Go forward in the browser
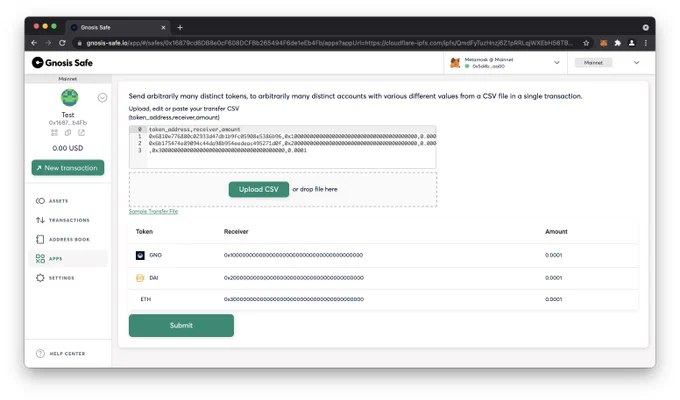The width and height of the screenshot is (680, 400). (48, 43)
